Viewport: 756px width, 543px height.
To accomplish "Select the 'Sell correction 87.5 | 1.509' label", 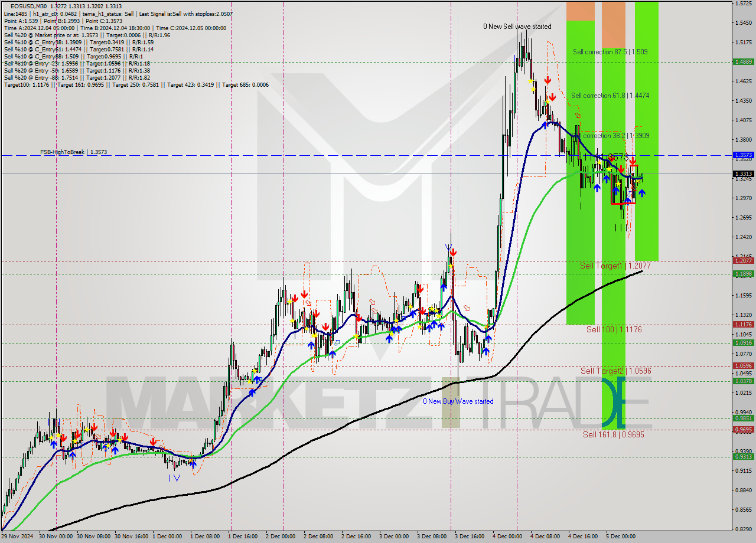I will click(x=610, y=52).
